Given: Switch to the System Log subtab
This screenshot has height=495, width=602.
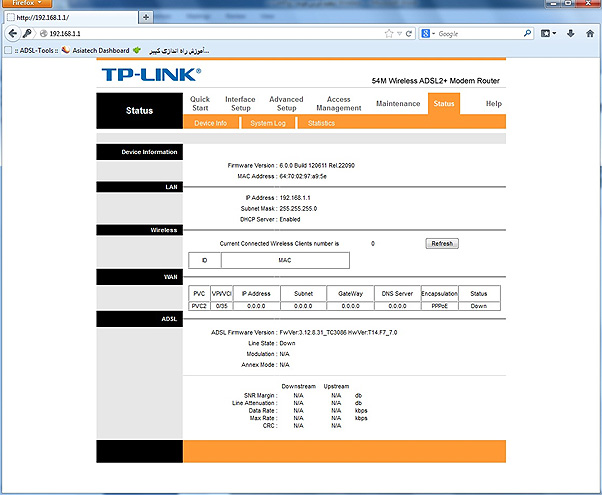Looking at the screenshot, I should point(268,123).
